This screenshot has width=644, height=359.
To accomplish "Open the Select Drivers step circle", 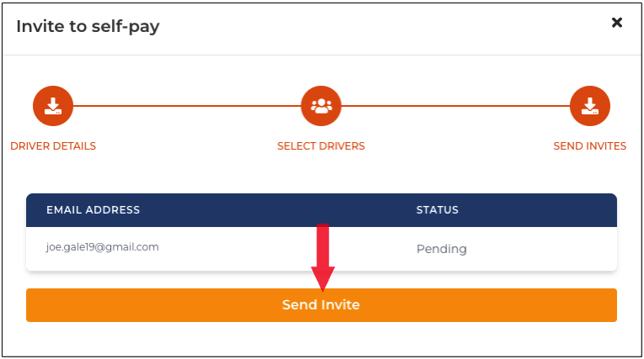I will point(321,106).
